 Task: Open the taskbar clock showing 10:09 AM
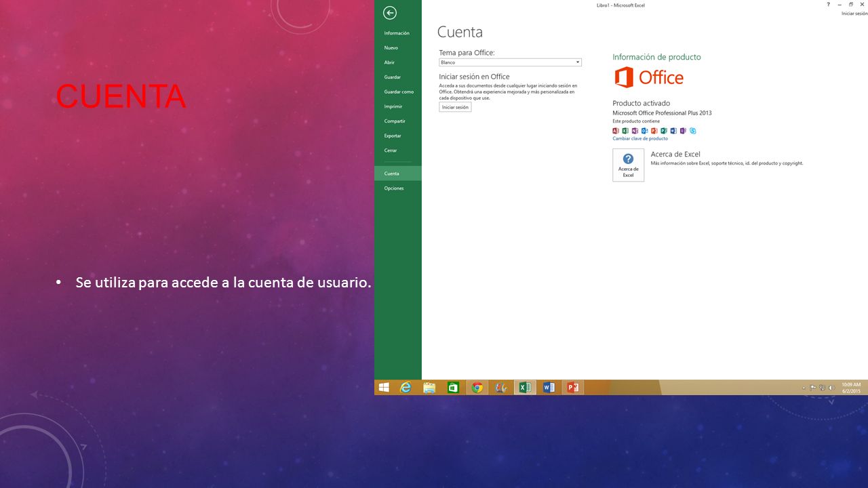(x=851, y=388)
